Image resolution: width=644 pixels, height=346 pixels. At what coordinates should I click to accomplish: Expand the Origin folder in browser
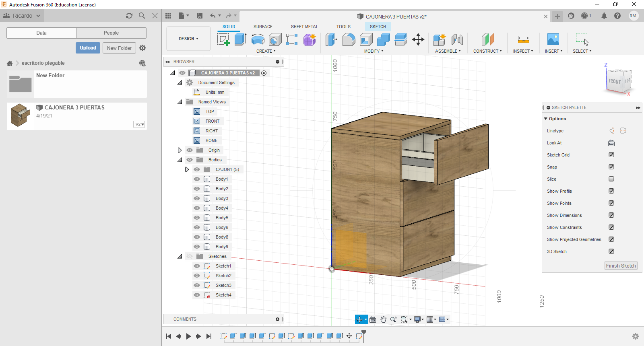180,150
